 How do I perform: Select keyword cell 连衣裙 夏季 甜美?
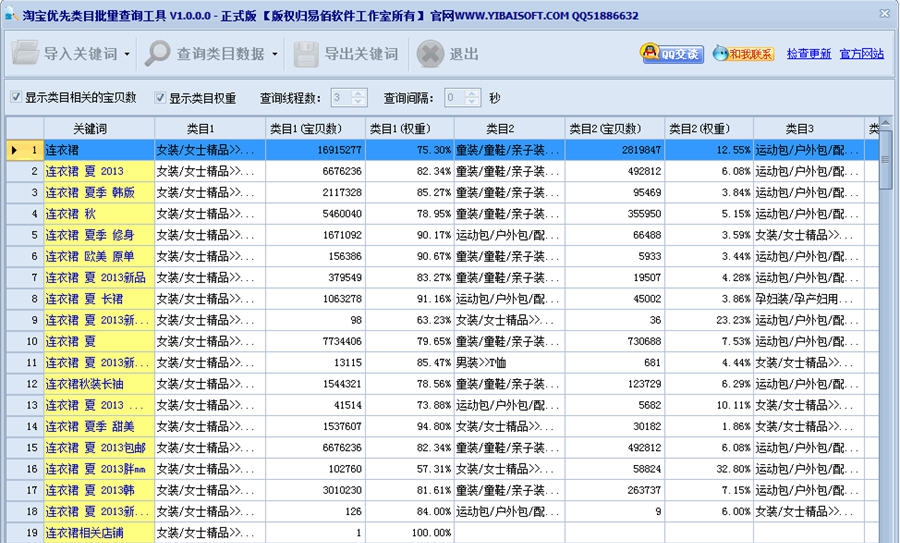99,426
